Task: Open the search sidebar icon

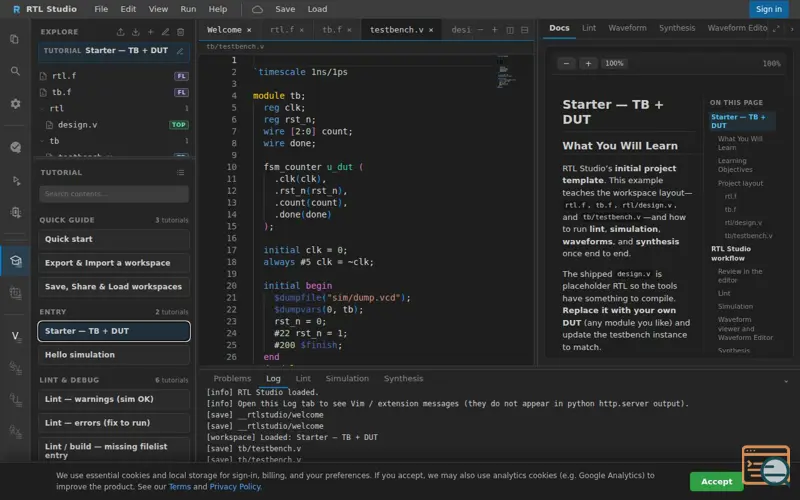Action: click(15, 71)
